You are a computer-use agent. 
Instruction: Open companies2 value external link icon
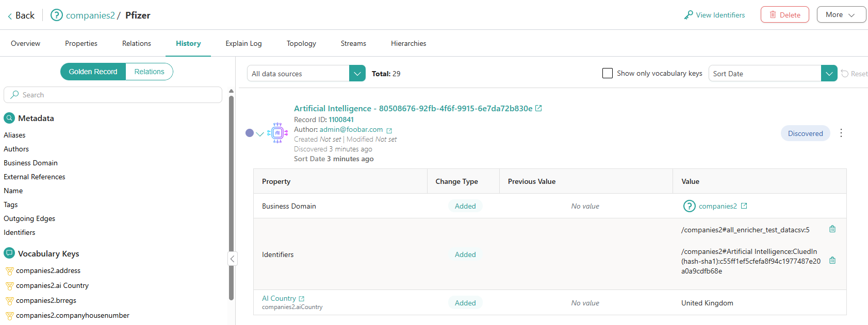(x=744, y=206)
